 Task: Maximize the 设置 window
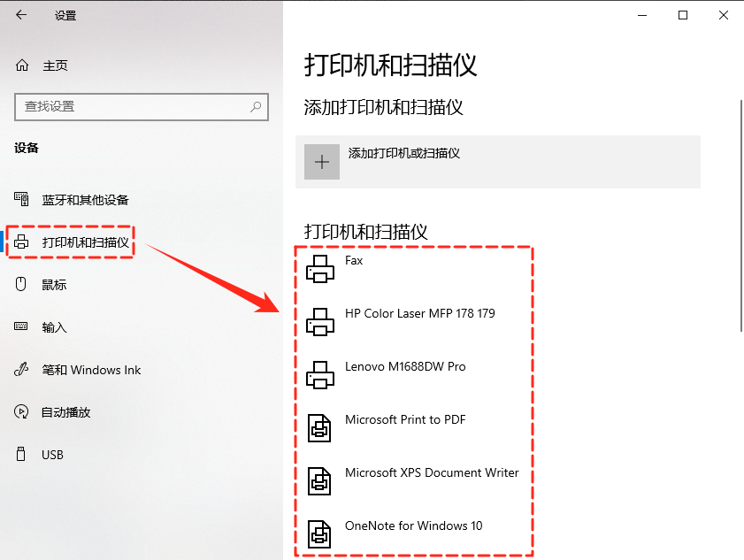click(x=683, y=15)
